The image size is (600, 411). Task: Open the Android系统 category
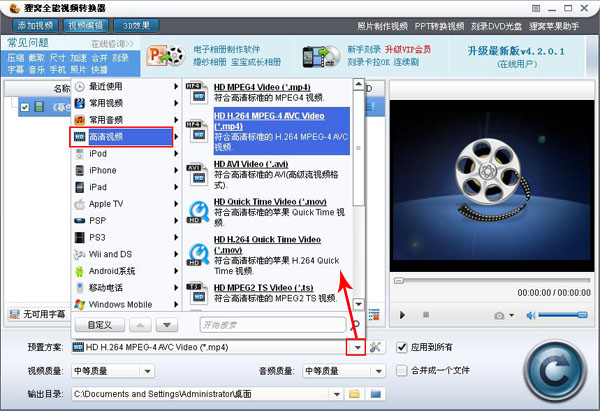pyautogui.click(x=125, y=271)
